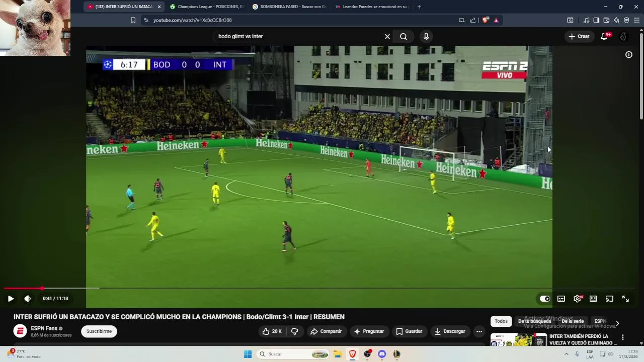Open tab search icon in browser toolbar
644x362 pixels.
[x=570, y=20]
